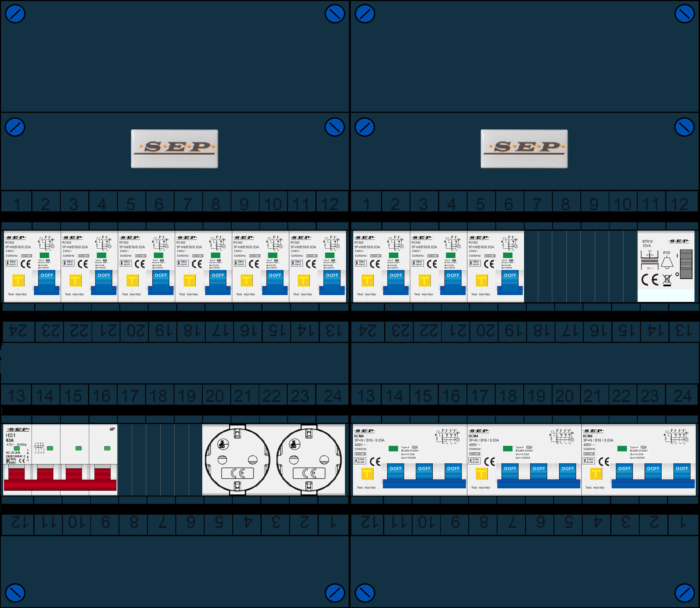Click the SEP logo badge on right panel
Image resolution: width=700 pixels, height=608 pixels.
coord(524,149)
